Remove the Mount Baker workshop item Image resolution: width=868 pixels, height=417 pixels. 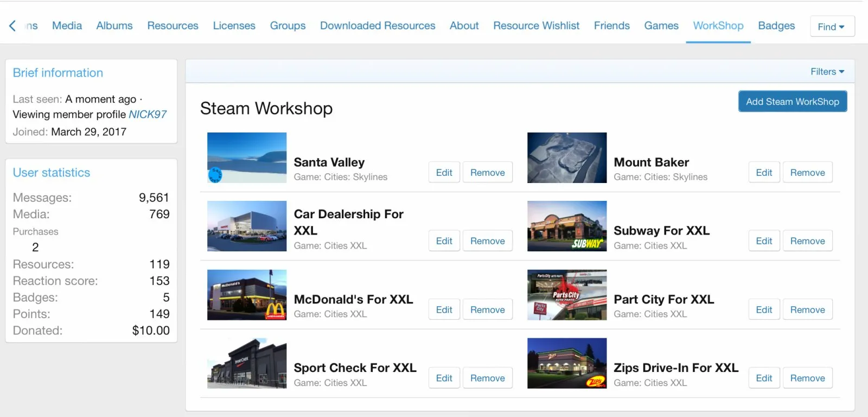tap(807, 173)
